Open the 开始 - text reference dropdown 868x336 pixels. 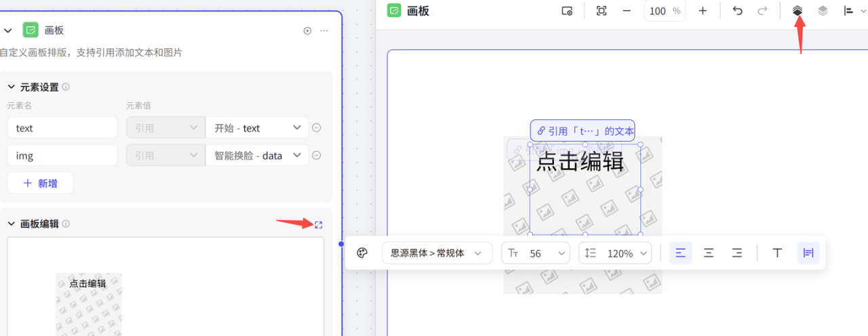(x=257, y=127)
